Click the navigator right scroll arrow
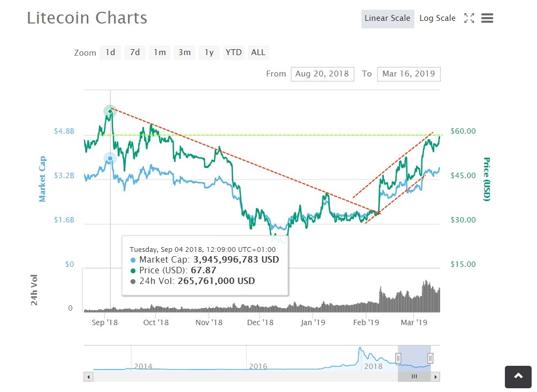The width and height of the screenshot is (537, 392). (x=435, y=377)
